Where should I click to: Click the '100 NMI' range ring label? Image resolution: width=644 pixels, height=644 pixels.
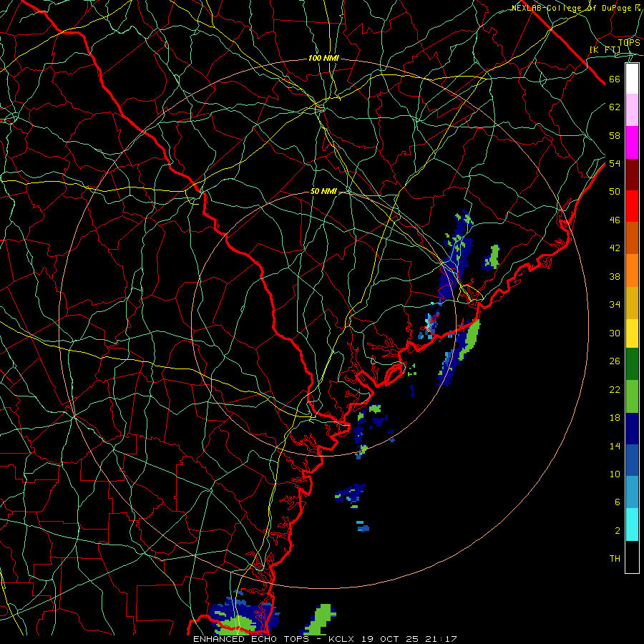323,59
